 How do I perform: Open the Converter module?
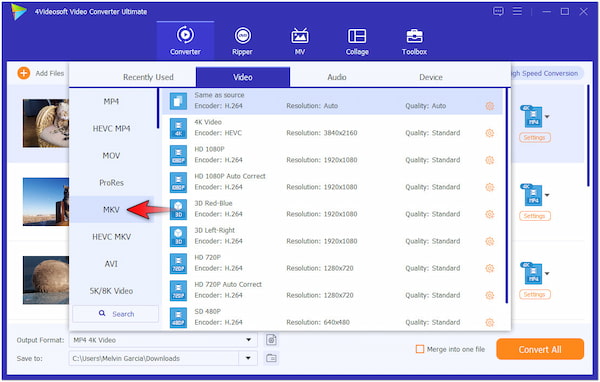(x=185, y=41)
